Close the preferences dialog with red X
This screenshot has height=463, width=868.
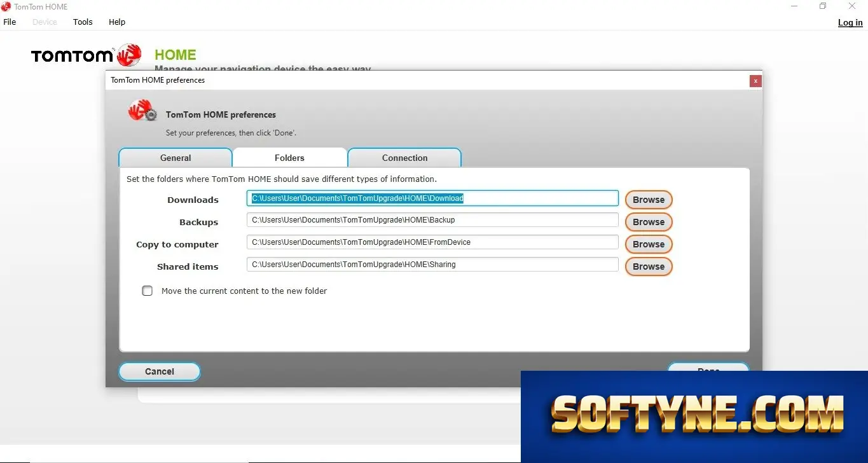click(x=755, y=81)
